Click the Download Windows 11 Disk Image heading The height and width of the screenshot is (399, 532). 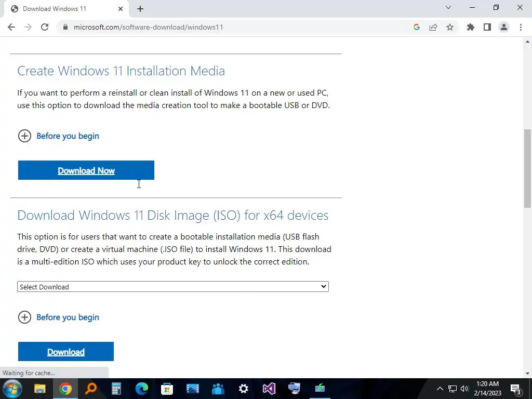point(172,216)
